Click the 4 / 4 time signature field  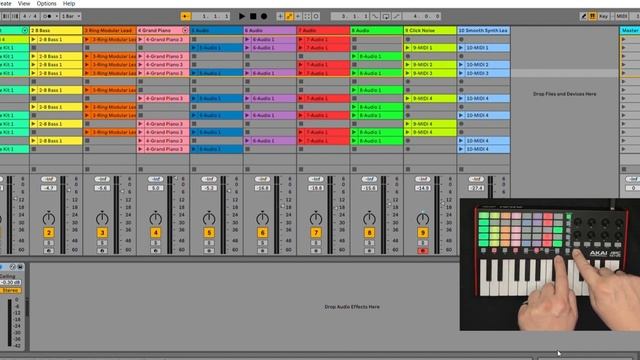point(30,16)
